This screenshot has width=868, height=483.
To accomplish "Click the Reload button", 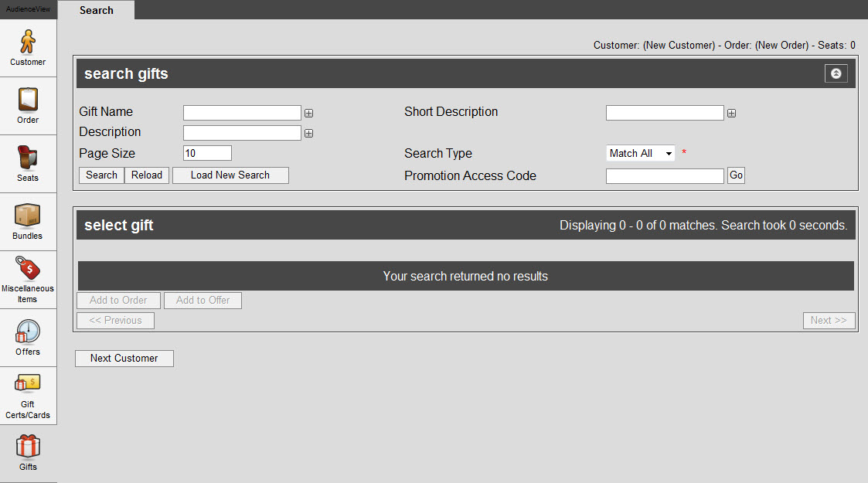I will [147, 175].
